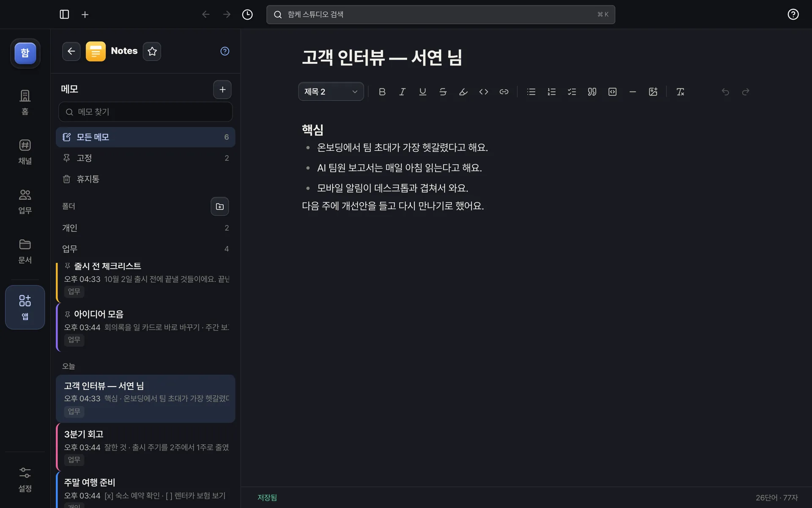Open the 고정 pinned memos

point(145,158)
